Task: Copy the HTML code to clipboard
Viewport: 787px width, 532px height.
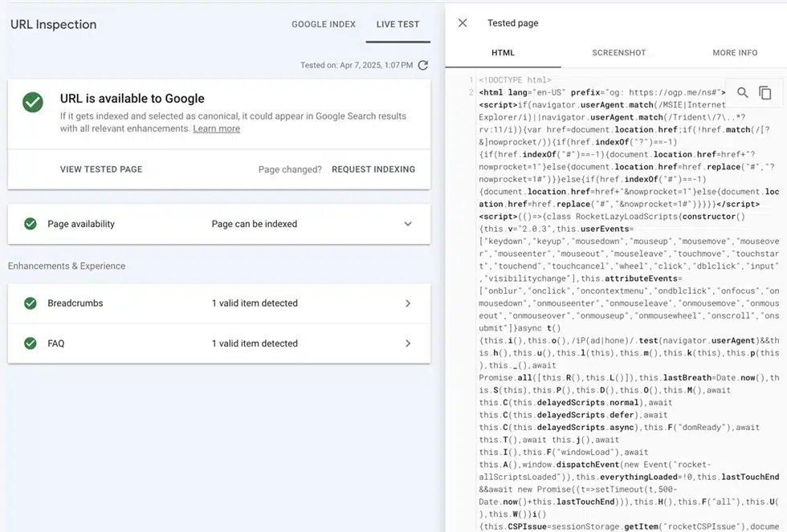Action: (x=765, y=93)
